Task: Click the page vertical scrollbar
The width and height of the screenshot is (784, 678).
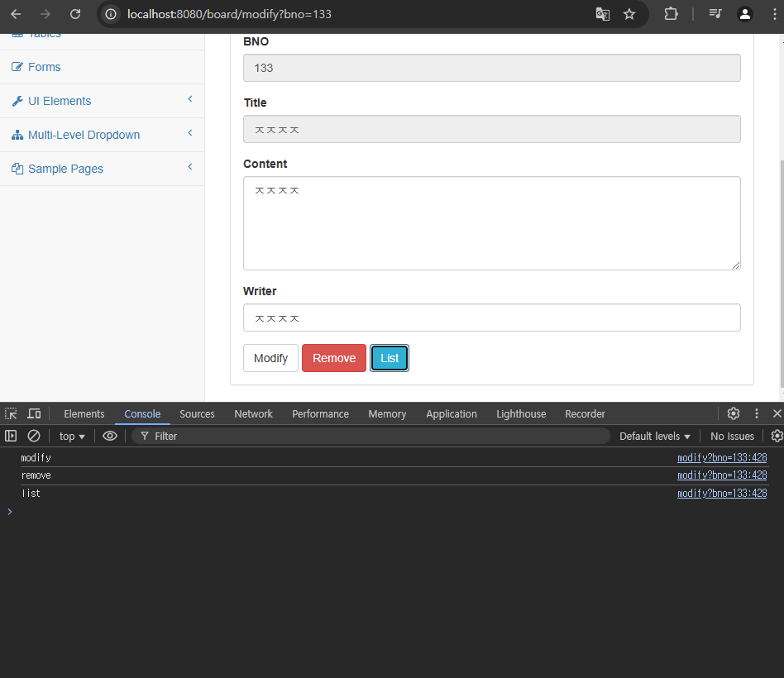Action: click(782, 273)
